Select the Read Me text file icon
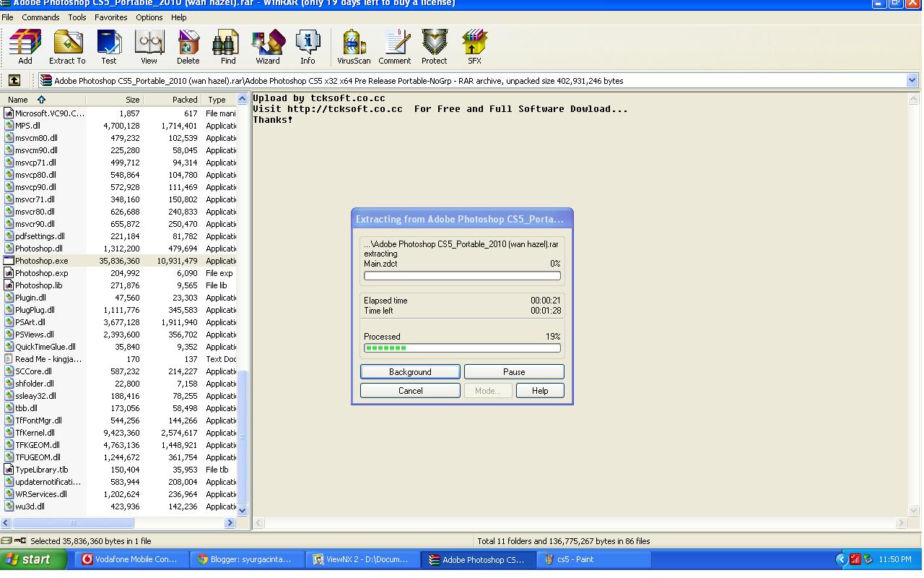This screenshot has width=924, height=578. pyautogui.click(x=9, y=359)
